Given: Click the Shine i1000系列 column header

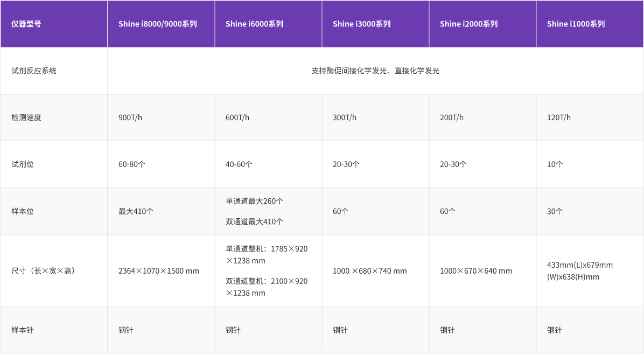Looking at the screenshot, I should coord(576,24).
